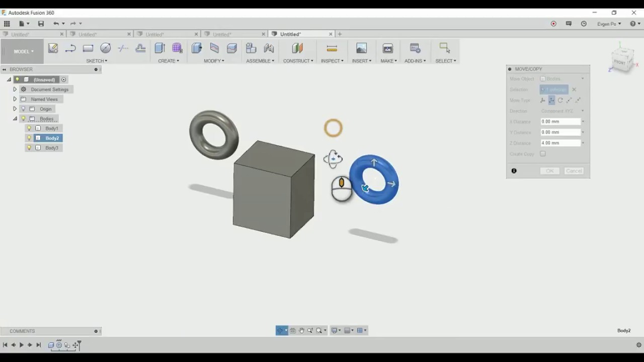Screen dimensions: 644x362
Task: Toggle visibility bulb of Origin folder
Action: point(23,109)
